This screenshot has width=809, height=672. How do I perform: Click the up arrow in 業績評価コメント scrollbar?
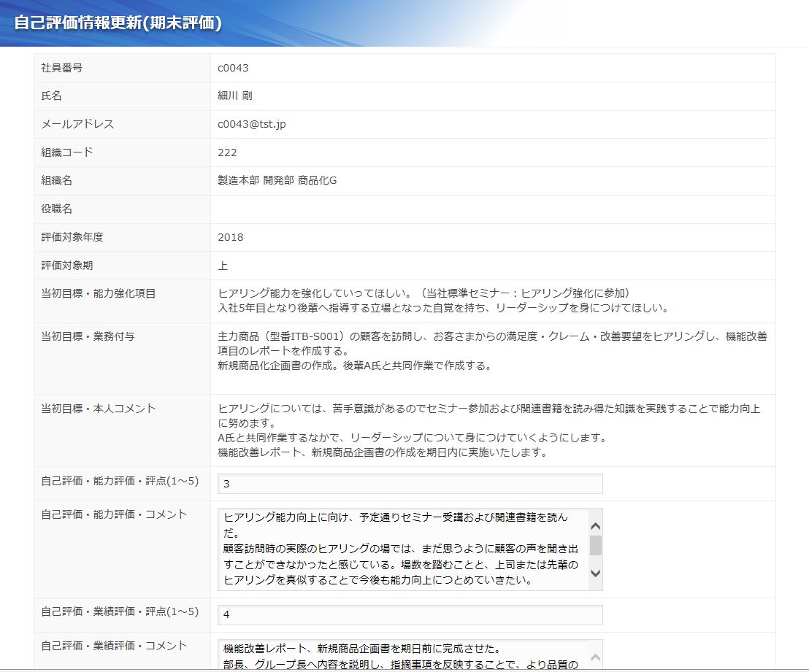595,657
